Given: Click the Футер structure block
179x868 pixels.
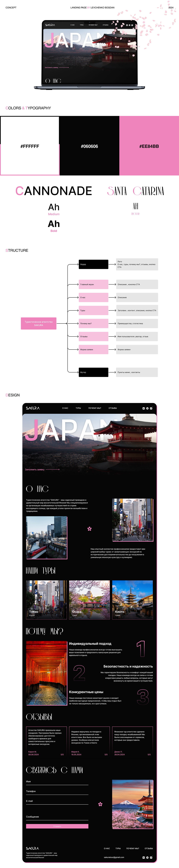Looking at the screenshot, I should (x=94, y=372).
